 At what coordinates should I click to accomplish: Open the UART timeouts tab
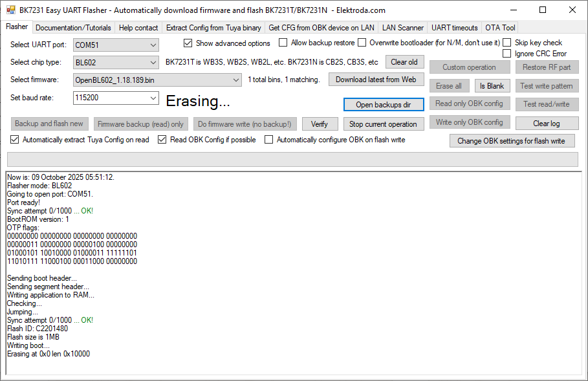(x=455, y=28)
